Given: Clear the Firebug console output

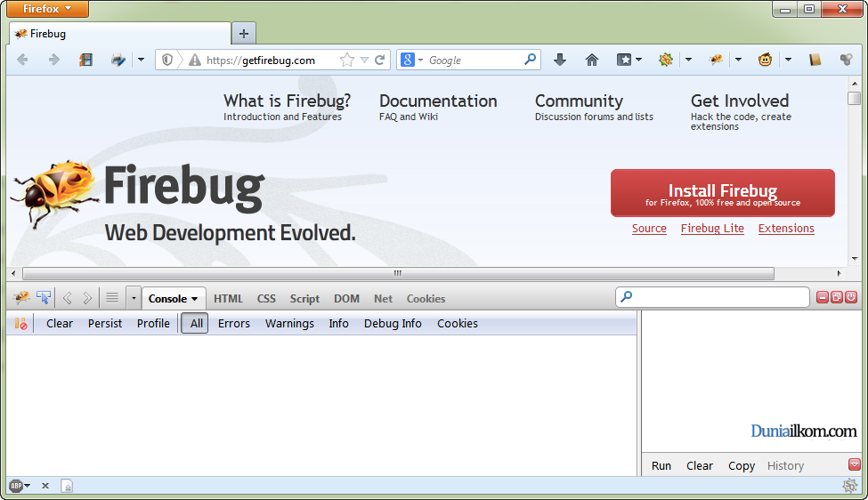Looking at the screenshot, I should click(60, 324).
